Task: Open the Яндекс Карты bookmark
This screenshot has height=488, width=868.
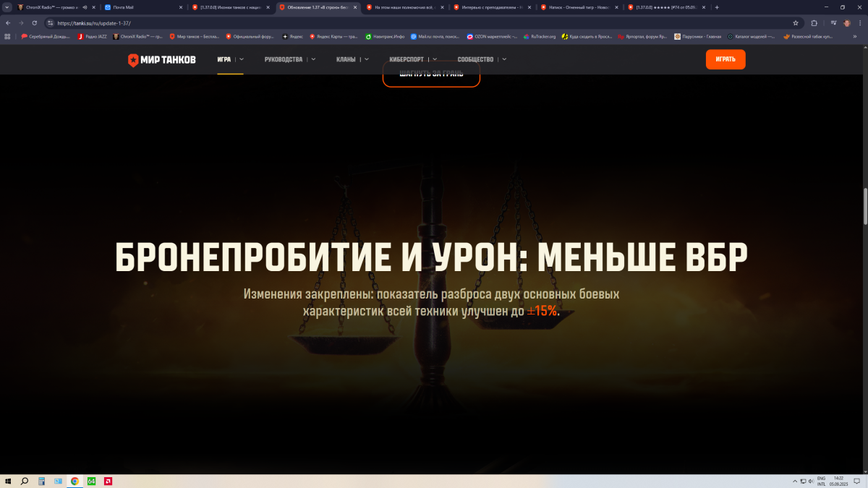Action: pyautogui.click(x=334, y=36)
